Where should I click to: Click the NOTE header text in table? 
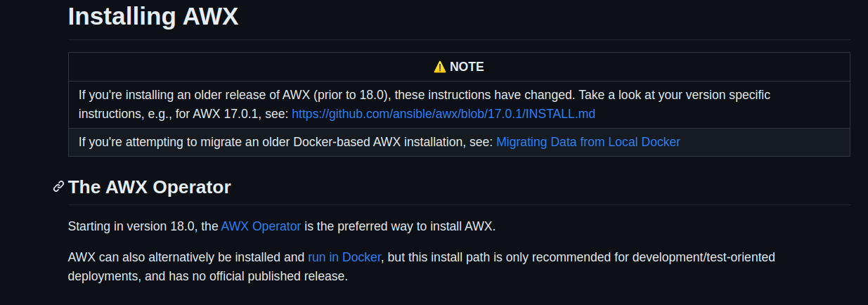pos(467,67)
